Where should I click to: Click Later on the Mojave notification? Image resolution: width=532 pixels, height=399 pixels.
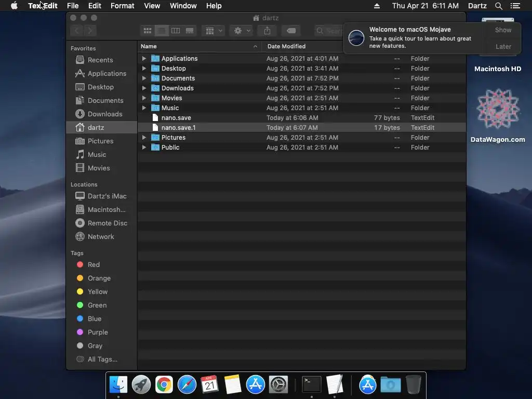tap(503, 47)
